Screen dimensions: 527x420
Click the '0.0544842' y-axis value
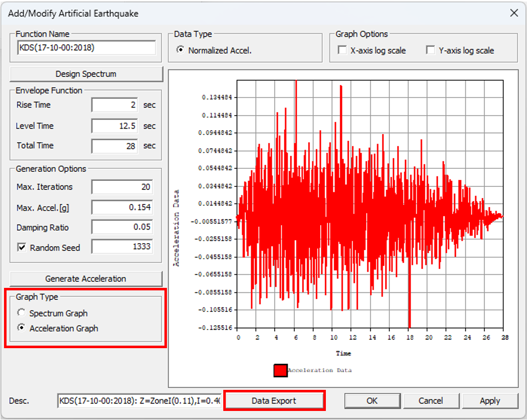[x=215, y=168]
